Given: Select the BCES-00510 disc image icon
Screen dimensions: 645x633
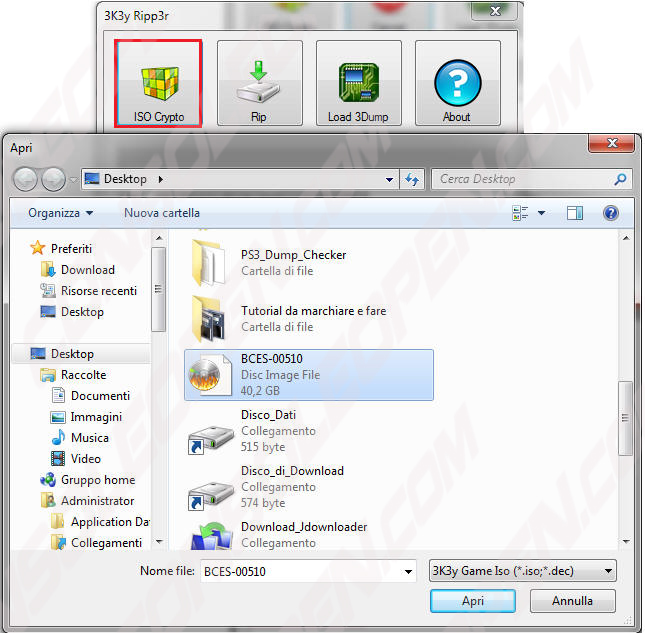Looking at the screenshot, I should coord(209,375).
